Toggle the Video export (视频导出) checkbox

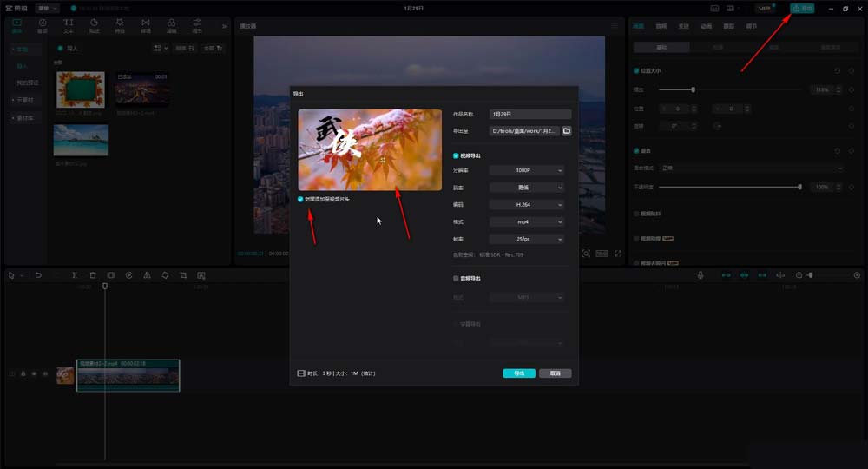(x=457, y=155)
